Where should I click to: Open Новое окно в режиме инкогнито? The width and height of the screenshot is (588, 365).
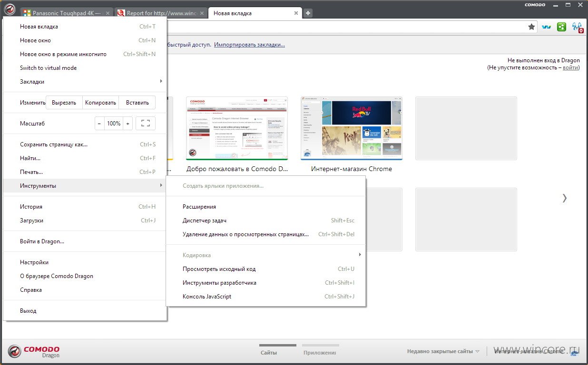click(x=85, y=54)
